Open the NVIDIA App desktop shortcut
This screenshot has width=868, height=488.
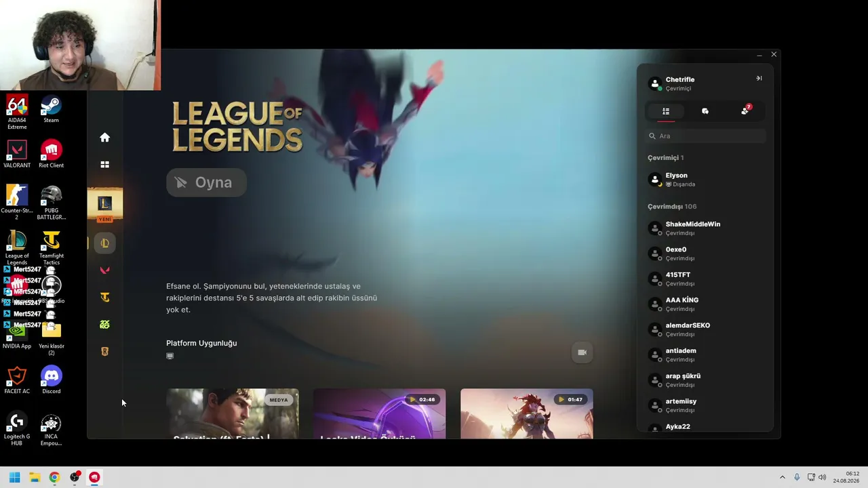(x=17, y=335)
